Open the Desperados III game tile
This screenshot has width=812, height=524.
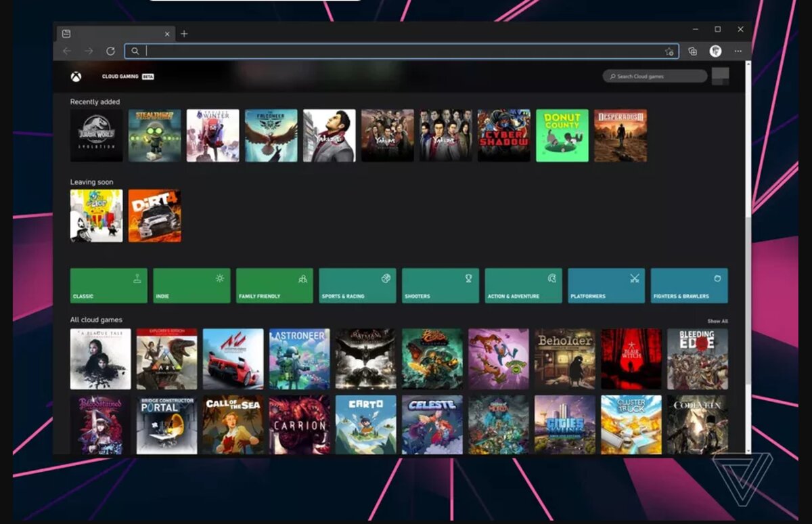621,135
